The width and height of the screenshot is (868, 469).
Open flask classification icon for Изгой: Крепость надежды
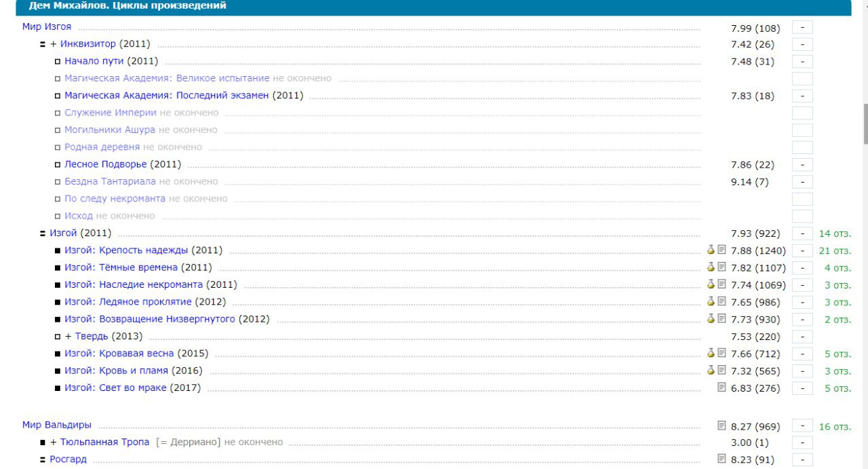click(x=711, y=250)
